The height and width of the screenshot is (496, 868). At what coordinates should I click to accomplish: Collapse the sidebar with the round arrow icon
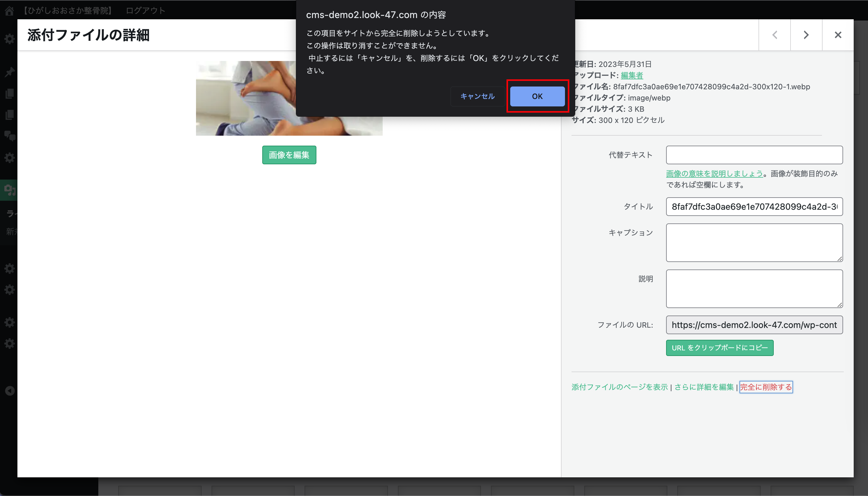[10, 391]
